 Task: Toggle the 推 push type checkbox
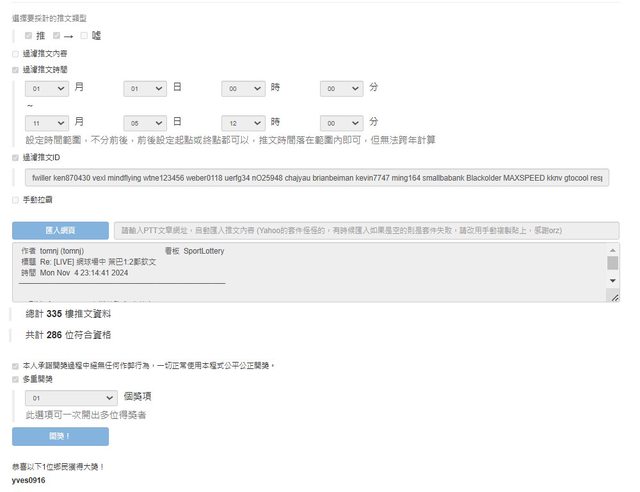click(x=29, y=35)
